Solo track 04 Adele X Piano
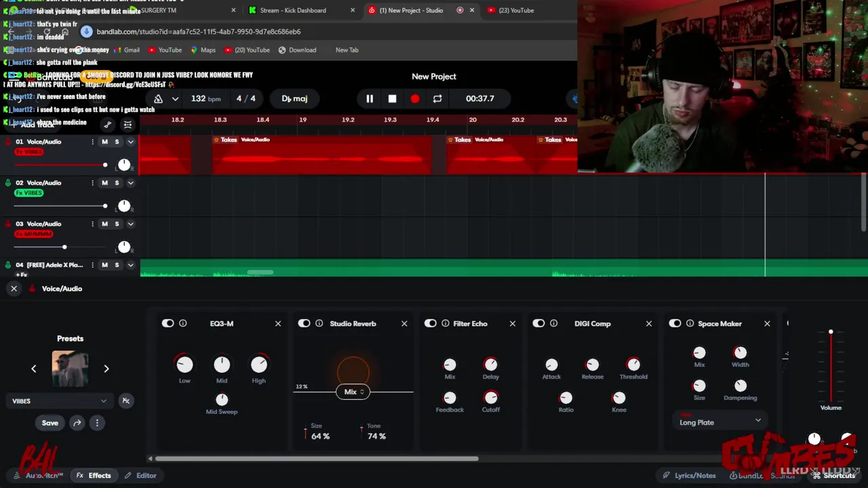This screenshot has width=868, height=488. click(x=117, y=265)
